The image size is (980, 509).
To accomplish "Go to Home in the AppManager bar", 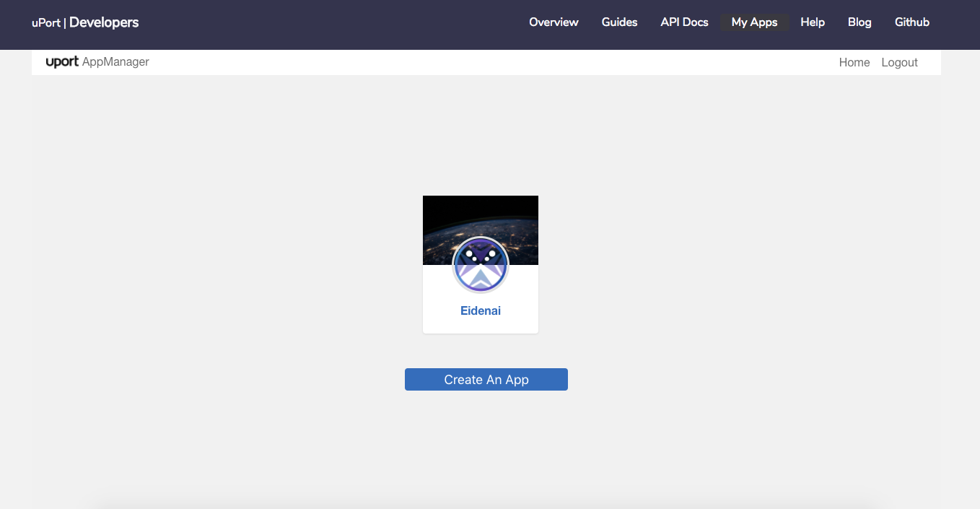I will pyautogui.click(x=854, y=63).
